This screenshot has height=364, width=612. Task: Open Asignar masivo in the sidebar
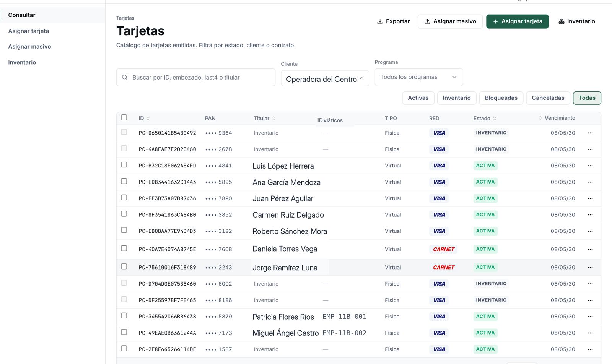29,47
